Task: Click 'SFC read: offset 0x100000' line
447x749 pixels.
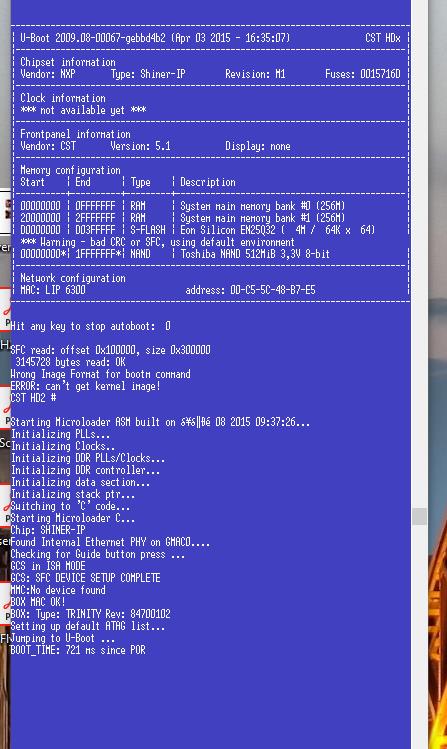Action: point(110,350)
